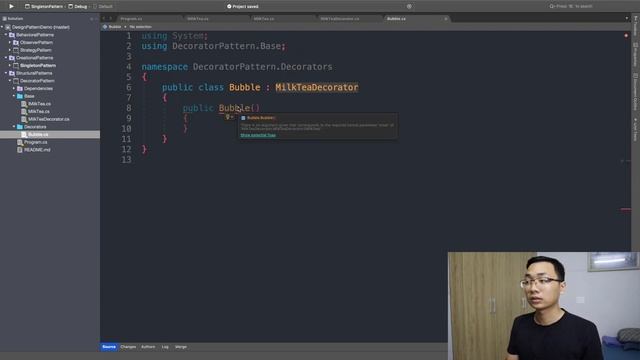
Task: Switch to the Log view tab
Action: pos(165,347)
